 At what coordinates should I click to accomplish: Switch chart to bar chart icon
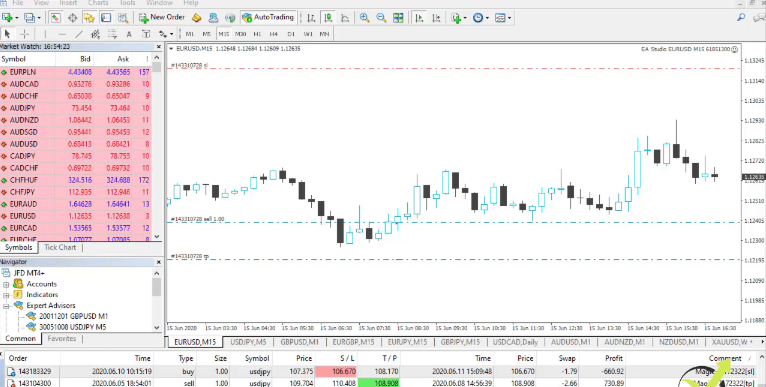(311, 18)
